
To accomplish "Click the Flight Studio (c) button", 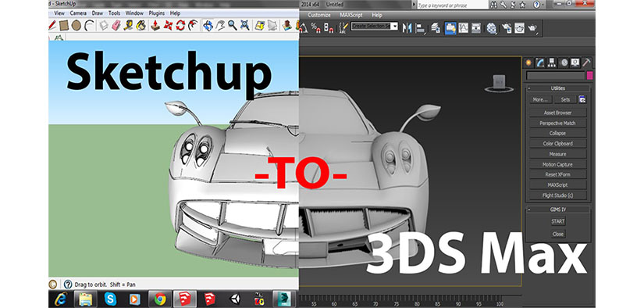I will (x=558, y=195).
